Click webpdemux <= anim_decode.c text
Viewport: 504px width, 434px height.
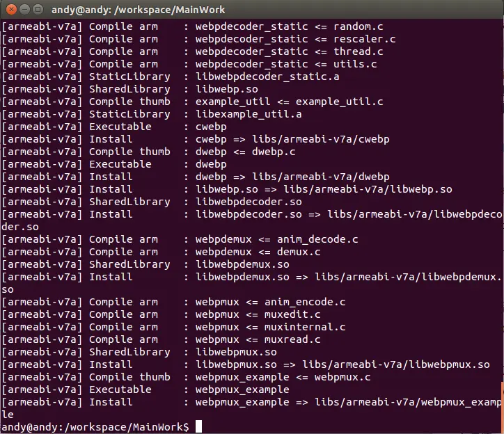click(x=277, y=239)
